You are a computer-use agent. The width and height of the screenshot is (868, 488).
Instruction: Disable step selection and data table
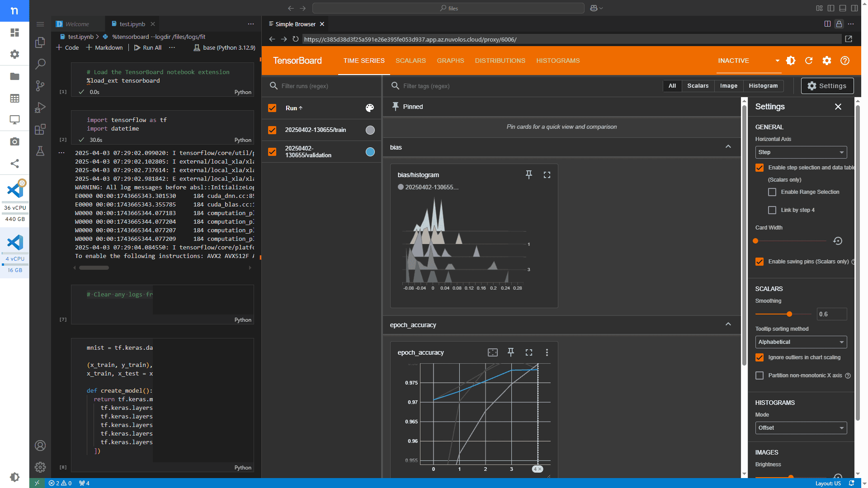coord(759,168)
